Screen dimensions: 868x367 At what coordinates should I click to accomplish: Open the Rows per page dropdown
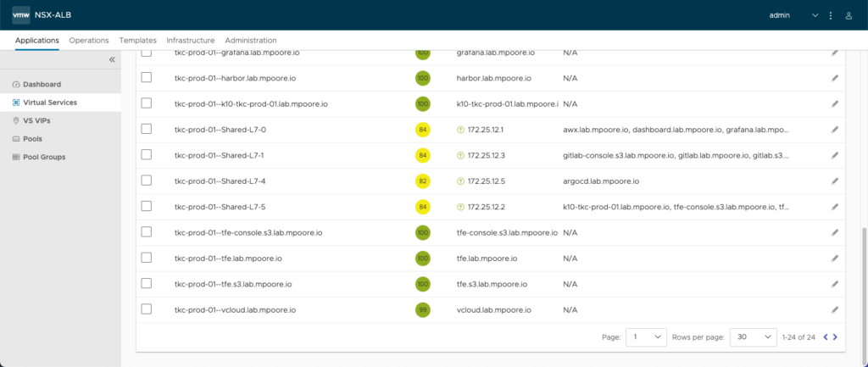click(x=754, y=336)
